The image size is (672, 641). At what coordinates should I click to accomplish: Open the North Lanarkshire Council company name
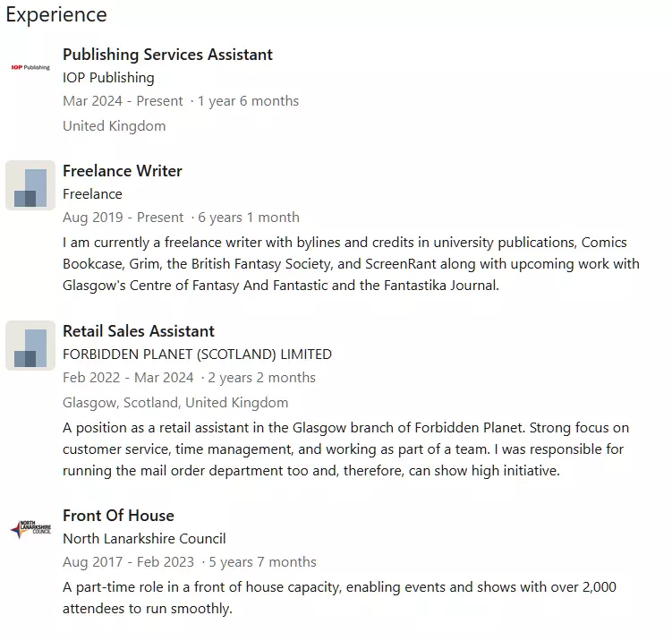pyautogui.click(x=144, y=539)
